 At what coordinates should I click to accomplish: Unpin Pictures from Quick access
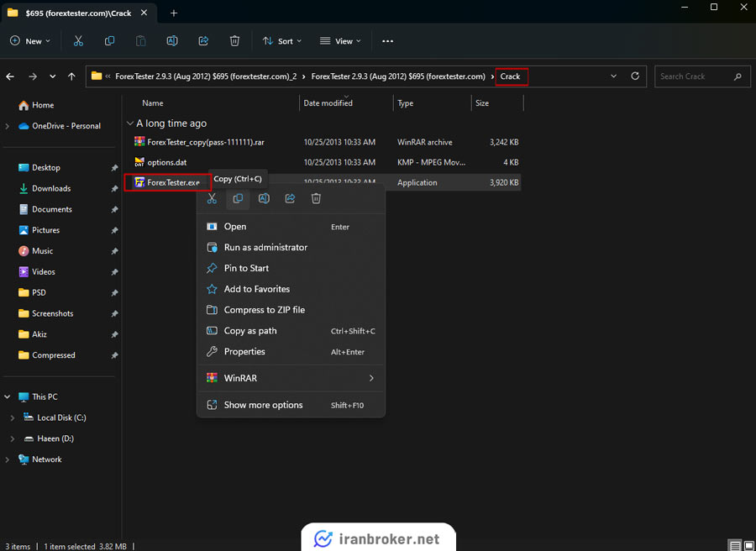coord(114,230)
